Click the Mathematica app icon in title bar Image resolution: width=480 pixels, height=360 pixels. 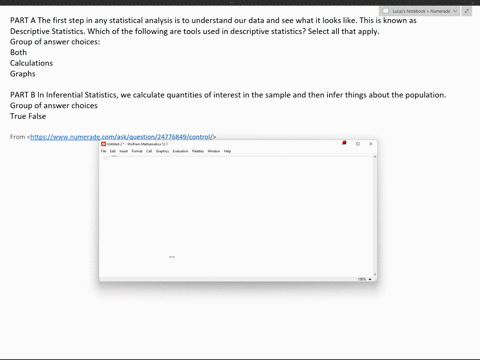(x=103, y=144)
